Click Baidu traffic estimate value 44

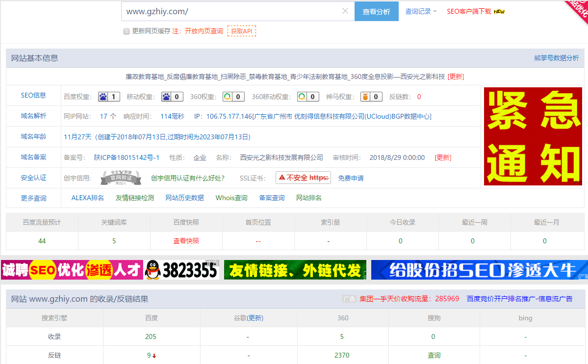coord(42,241)
